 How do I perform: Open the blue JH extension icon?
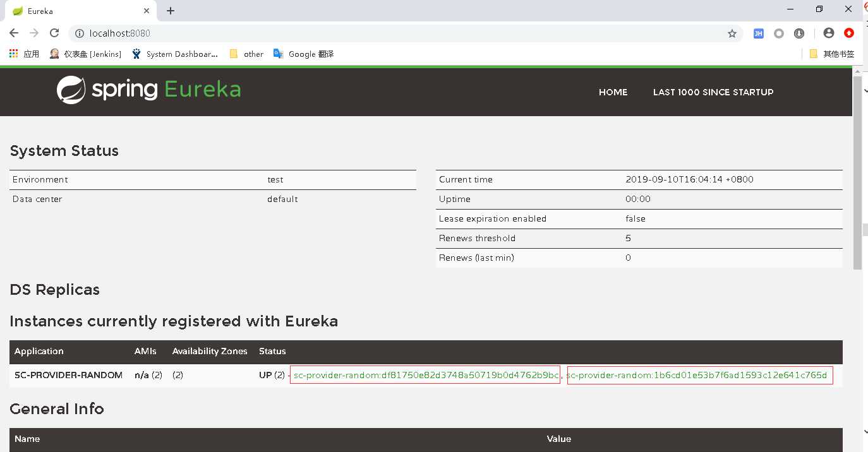(x=759, y=33)
